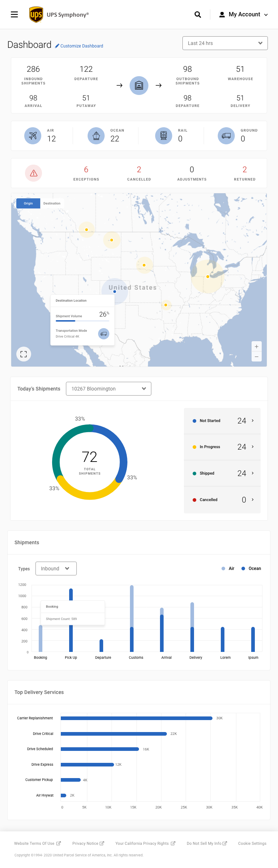The height and width of the screenshot is (868, 278).
Task: Select the Rail train mode icon
Action: pyautogui.click(x=164, y=136)
